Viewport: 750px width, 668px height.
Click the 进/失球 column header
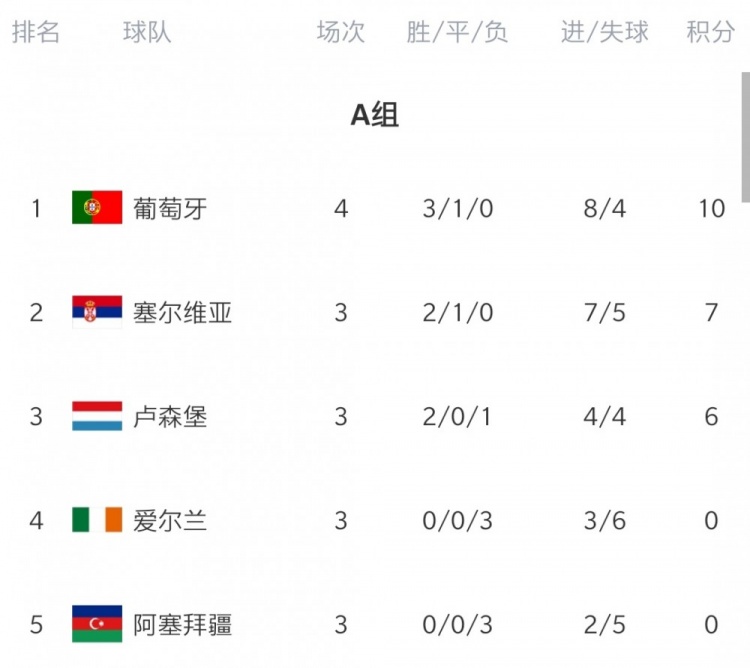605,32
